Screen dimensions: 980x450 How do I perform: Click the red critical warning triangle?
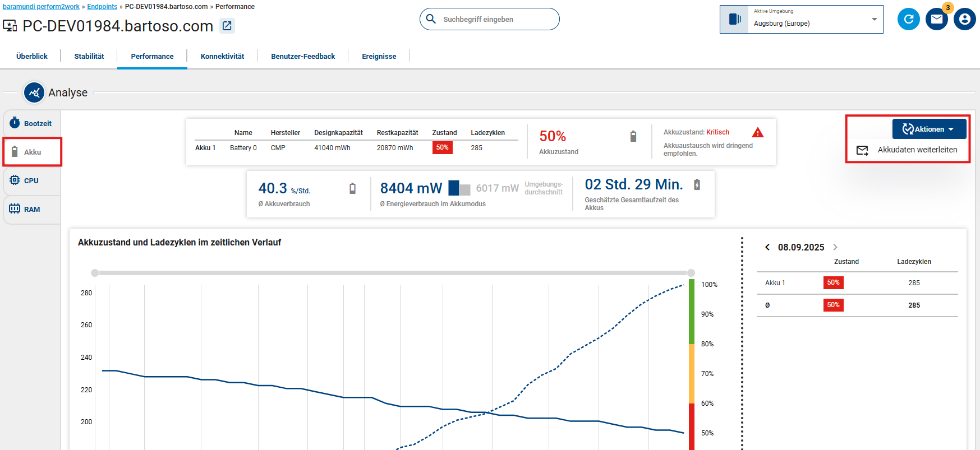click(x=757, y=133)
